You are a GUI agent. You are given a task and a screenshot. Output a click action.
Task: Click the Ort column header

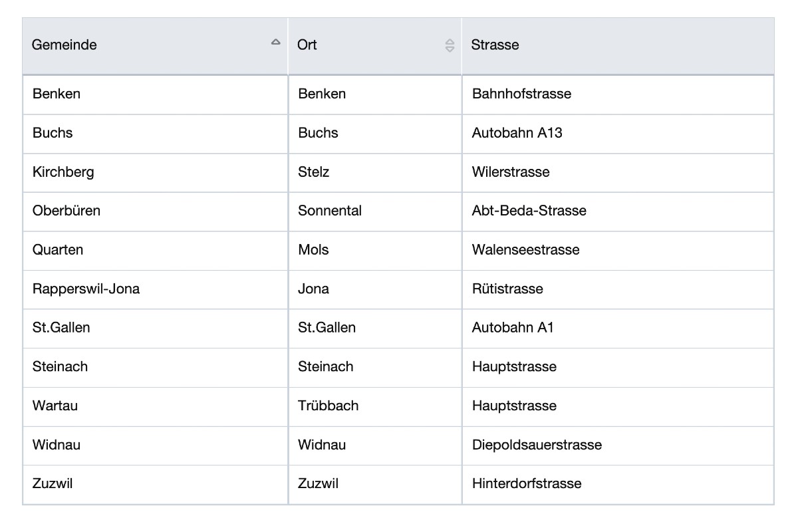click(x=375, y=46)
